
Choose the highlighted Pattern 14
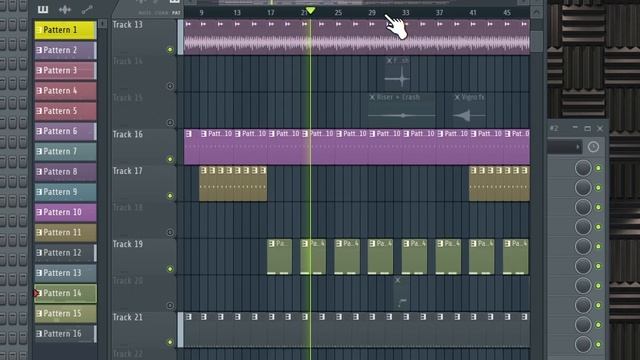[65, 293]
